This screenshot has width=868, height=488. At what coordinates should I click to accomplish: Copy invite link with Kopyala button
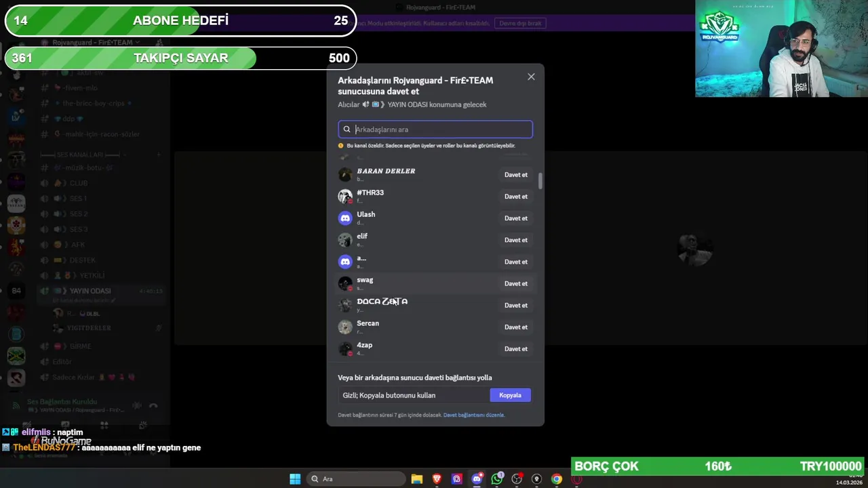[510, 395]
